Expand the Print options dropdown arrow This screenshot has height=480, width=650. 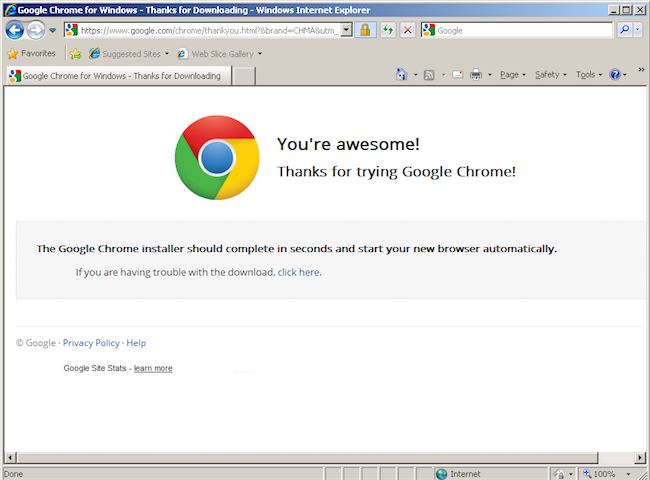click(x=490, y=75)
